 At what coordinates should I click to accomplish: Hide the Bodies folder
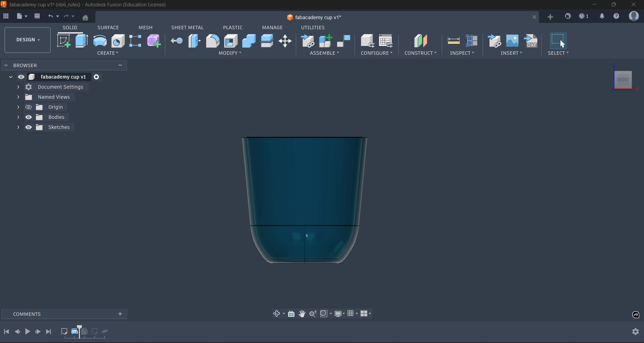click(29, 117)
